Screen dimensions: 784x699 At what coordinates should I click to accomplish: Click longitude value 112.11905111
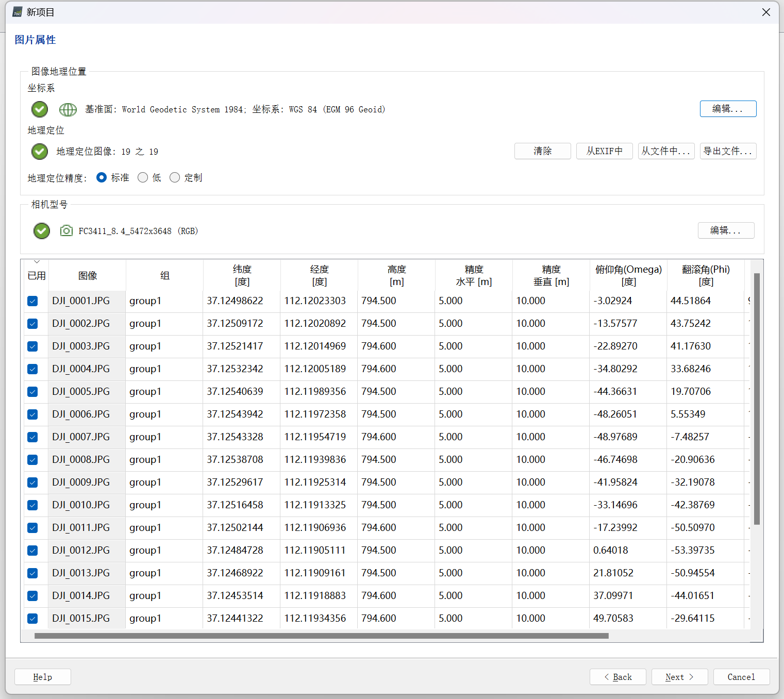(315, 550)
